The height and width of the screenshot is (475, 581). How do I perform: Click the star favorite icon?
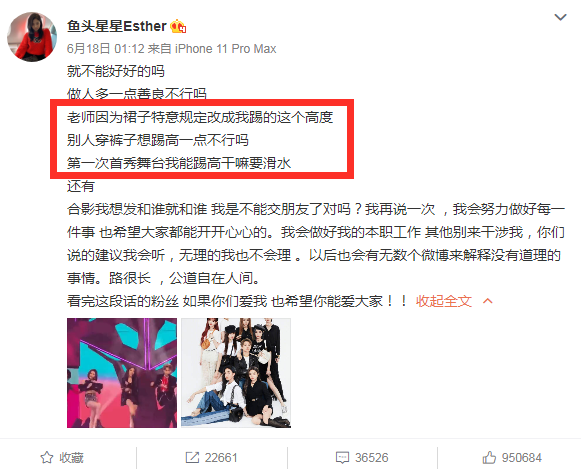point(47,458)
